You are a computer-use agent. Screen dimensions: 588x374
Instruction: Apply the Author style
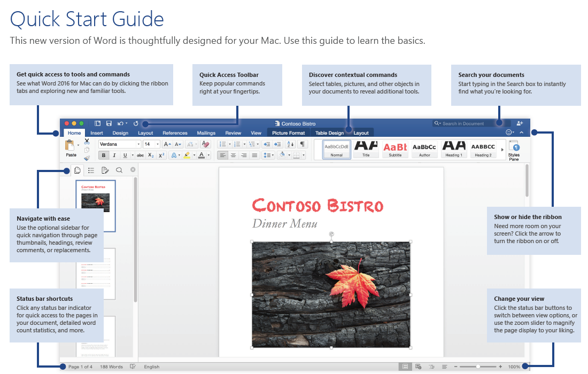tap(424, 150)
